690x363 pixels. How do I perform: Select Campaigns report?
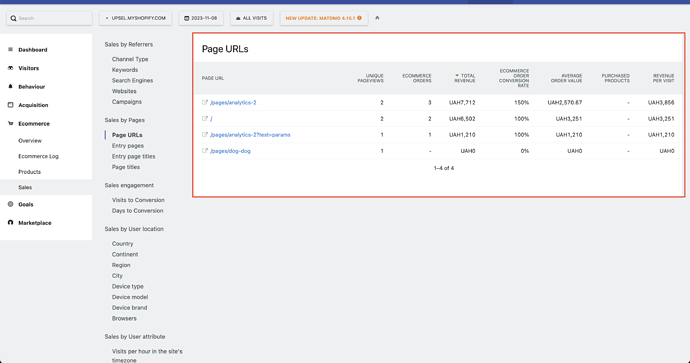click(127, 102)
